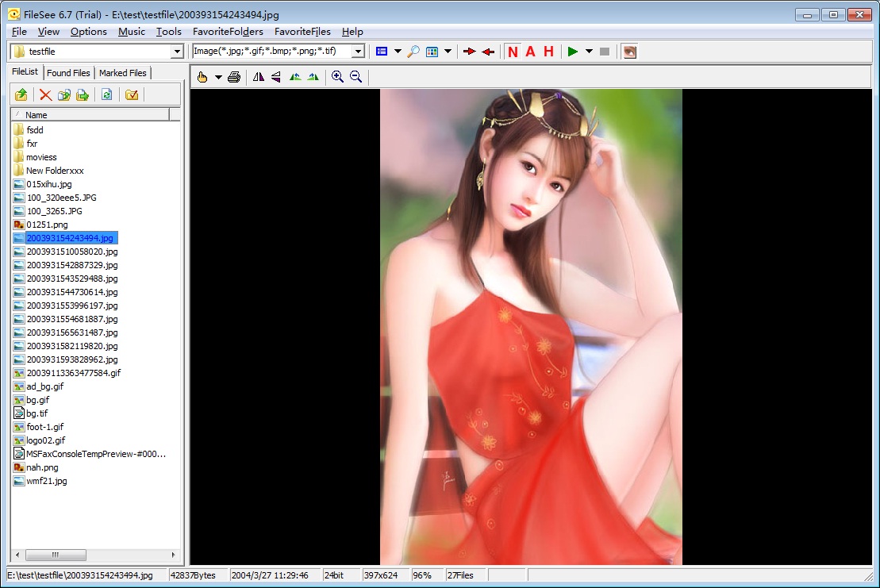
Task: Open the Help menu
Action: click(x=352, y=32)
